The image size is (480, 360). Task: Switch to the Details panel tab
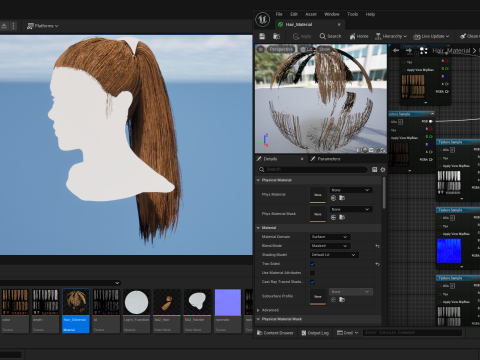pos(270,159)
